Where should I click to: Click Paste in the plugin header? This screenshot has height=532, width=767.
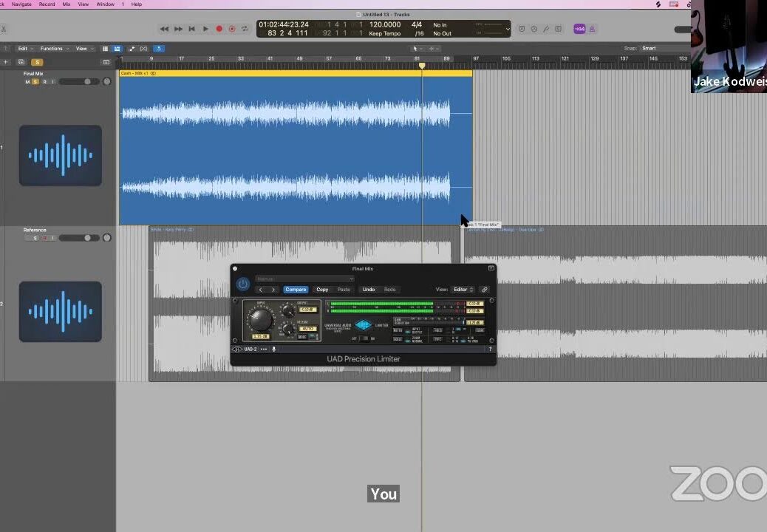click(x=344, y=290)
